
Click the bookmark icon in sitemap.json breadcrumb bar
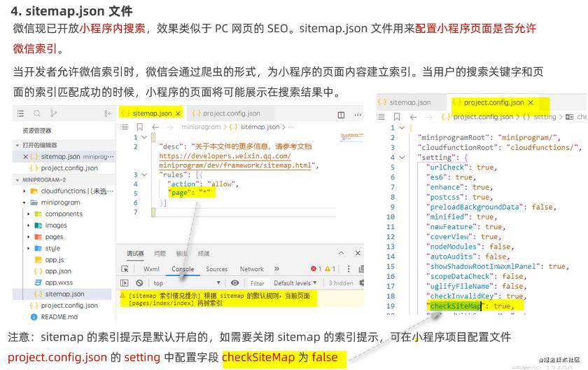point(139,128)
